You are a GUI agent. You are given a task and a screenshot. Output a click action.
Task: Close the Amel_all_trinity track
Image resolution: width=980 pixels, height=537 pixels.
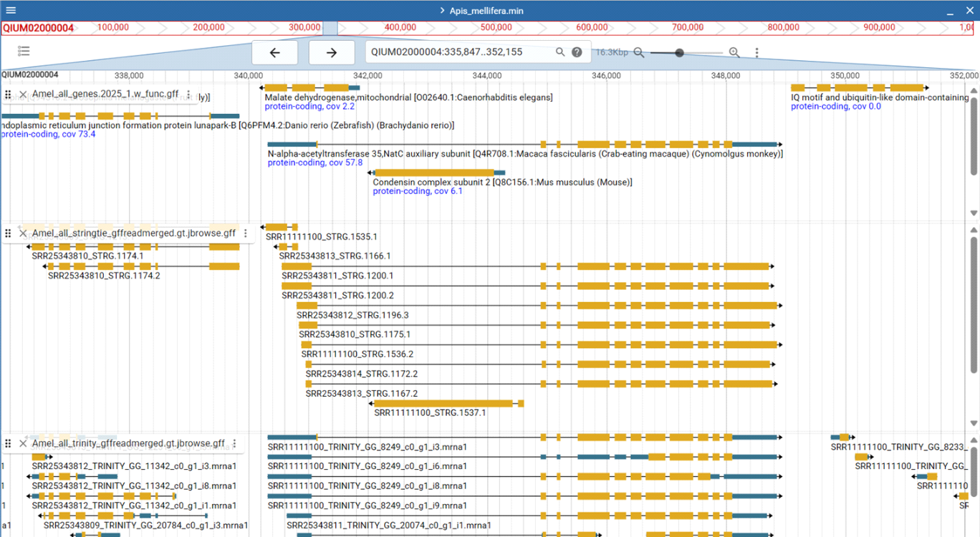coord(22,443)
